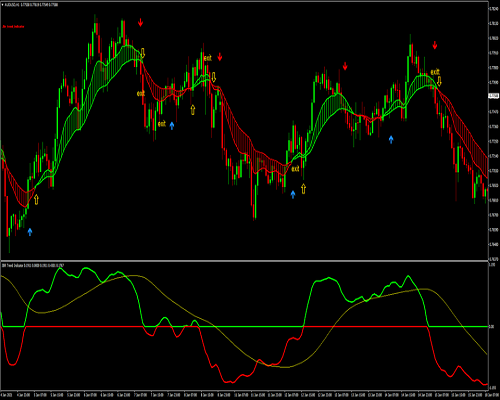
Task: Click the red down arrow right of the highest exit label
Action: pyautogui.click(x=220, y=57)
